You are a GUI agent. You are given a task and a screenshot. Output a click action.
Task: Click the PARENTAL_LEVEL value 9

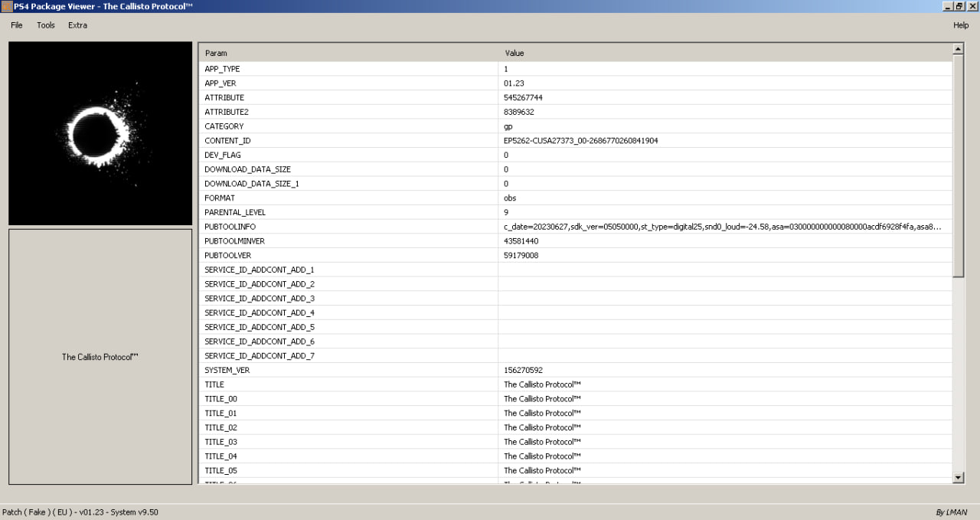506,212
